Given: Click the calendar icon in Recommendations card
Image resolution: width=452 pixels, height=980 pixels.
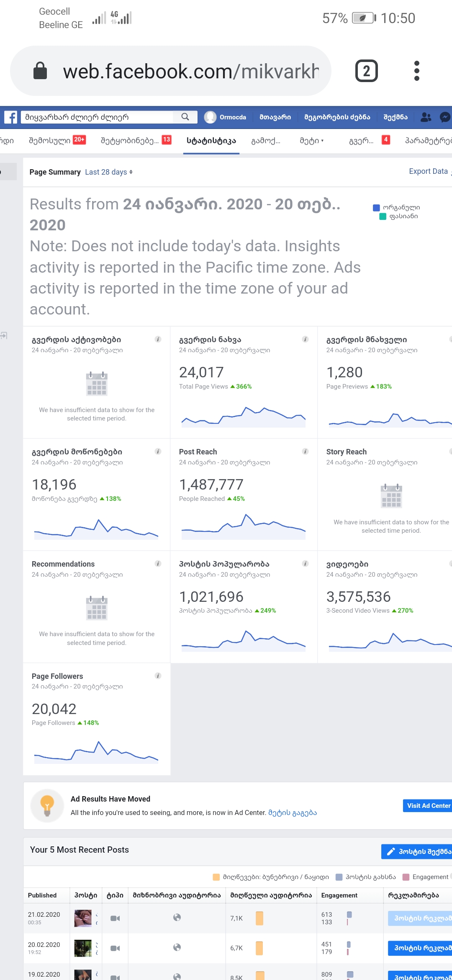Looking at the screenshot, I should click(x=97, y=608).
